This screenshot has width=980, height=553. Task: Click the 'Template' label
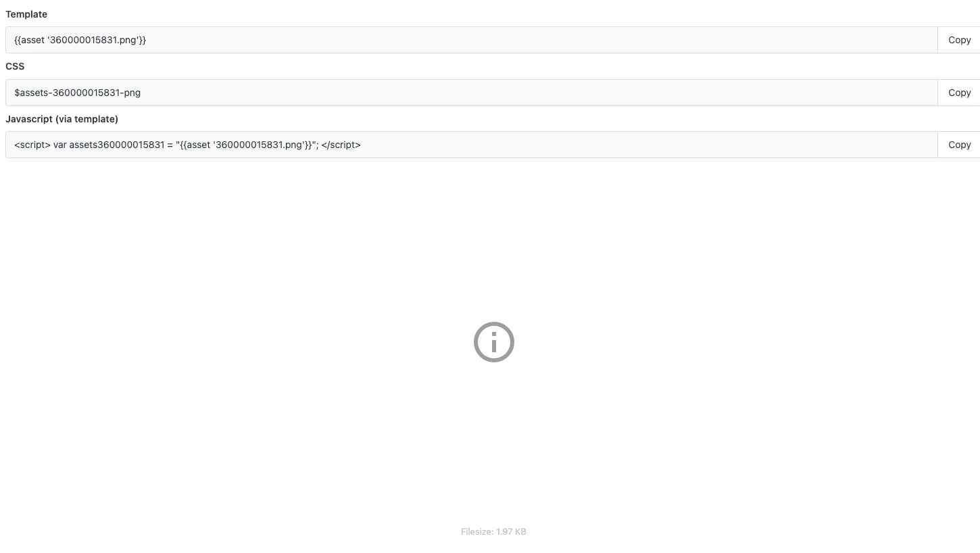coord(26,14)
